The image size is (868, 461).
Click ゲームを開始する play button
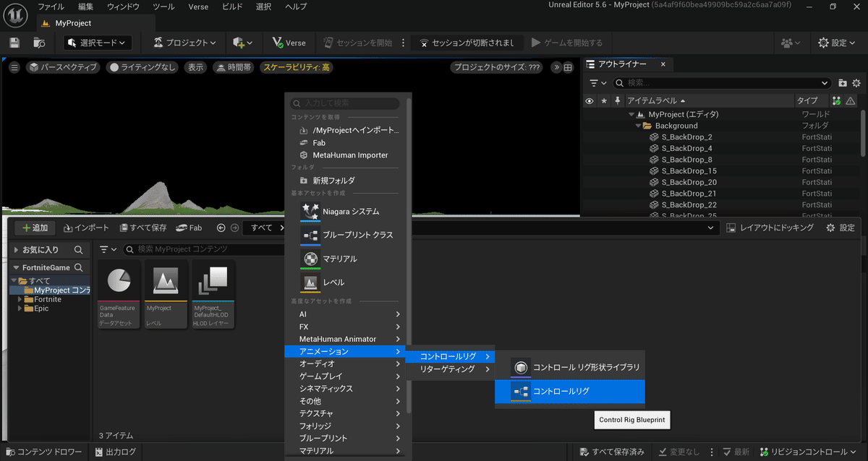click(x=566, y=43)
